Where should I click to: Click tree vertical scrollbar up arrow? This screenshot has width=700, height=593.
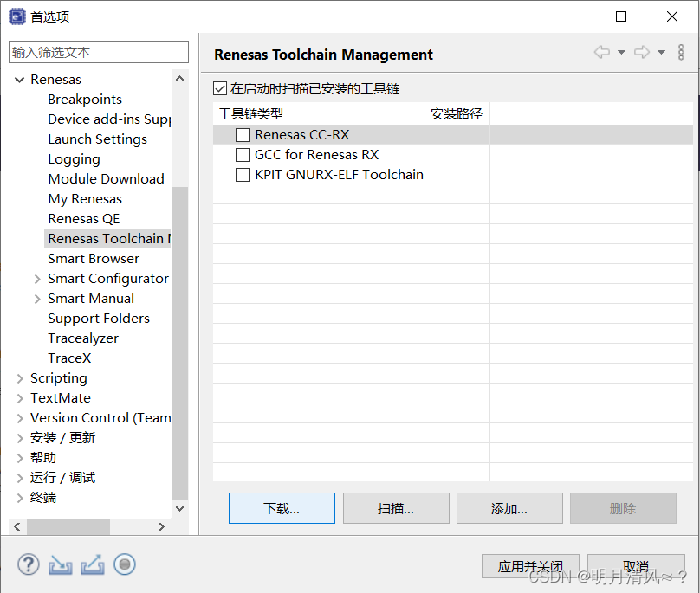pyautogui.click(x=180, y=79)
